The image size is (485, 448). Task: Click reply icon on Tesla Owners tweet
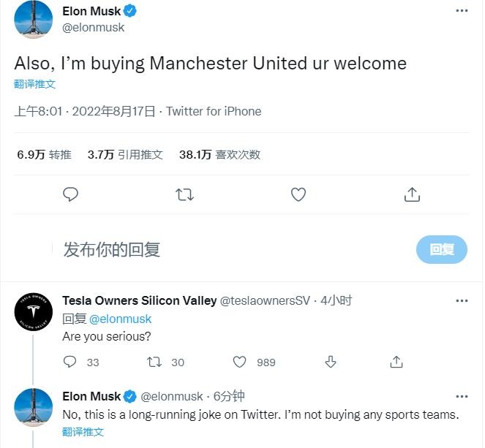[70, 362]
